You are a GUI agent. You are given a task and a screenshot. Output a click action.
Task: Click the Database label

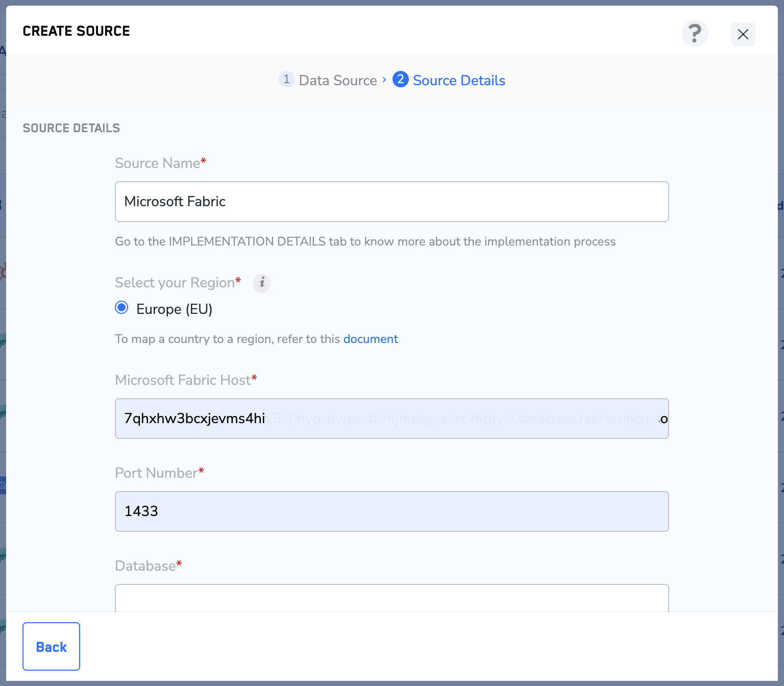click(x=148, y=566)
